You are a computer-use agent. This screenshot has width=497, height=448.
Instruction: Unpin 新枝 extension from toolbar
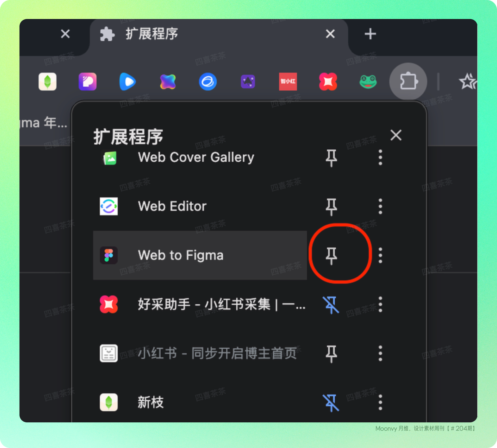pos(331,402)
